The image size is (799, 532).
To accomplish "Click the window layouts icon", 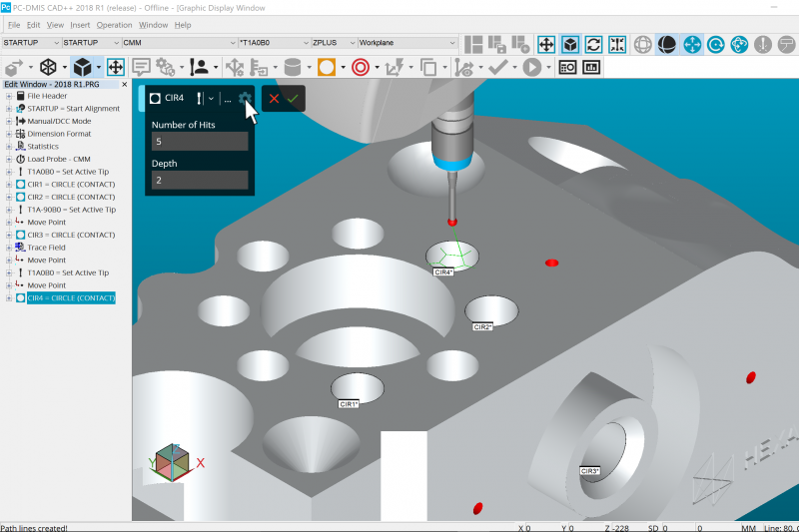I will point(473,45).
